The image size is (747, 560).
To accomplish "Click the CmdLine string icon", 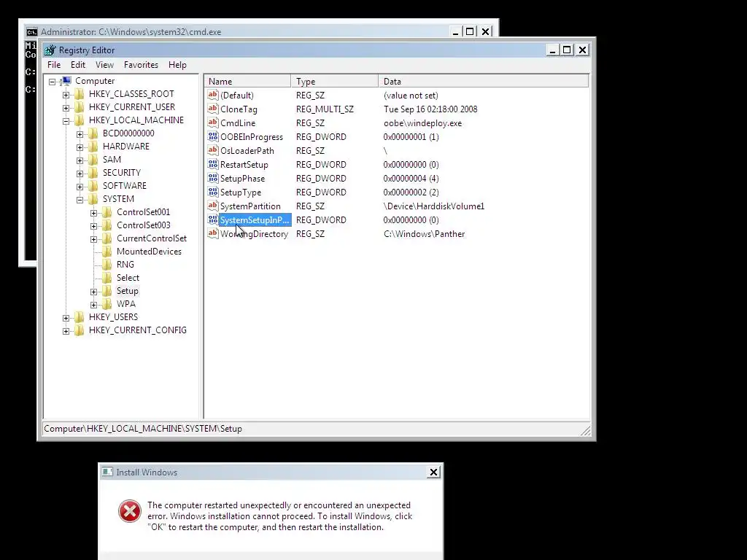I will coord(213,122).
